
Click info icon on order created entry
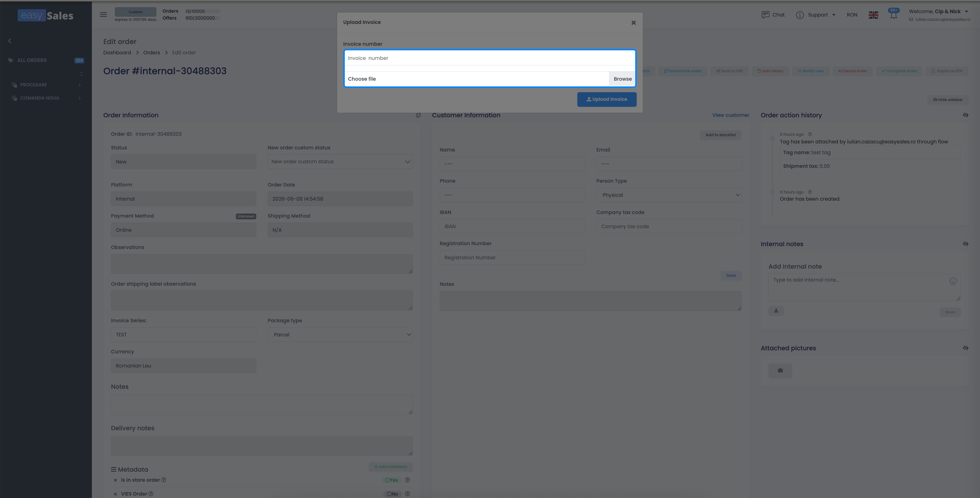tap(810, 192)
